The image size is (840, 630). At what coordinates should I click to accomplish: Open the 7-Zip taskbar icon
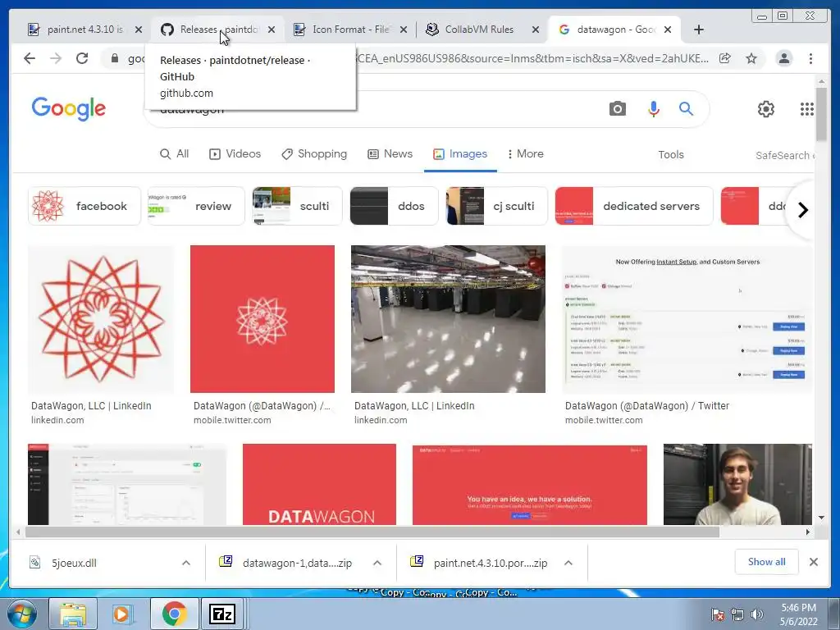(x=222, y=614)
